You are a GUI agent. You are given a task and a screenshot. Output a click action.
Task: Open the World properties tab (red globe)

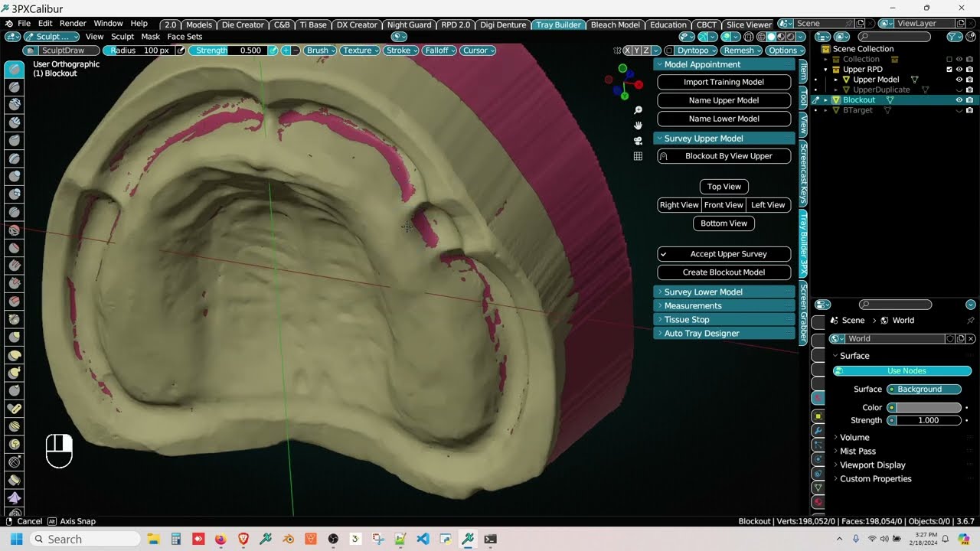tap(818, 398)
